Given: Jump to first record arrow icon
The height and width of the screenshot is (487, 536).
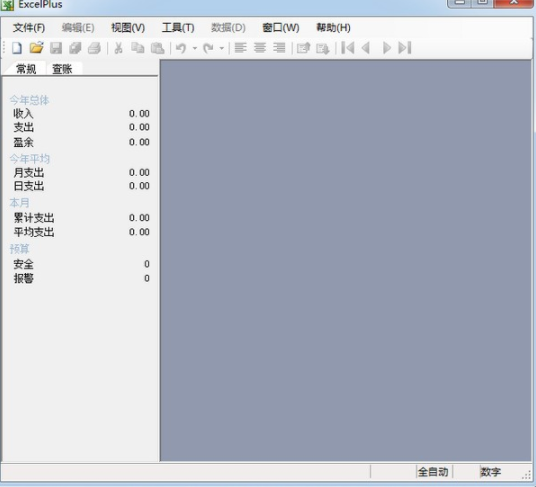Looking at the screenshot, I should click(348, 48).
